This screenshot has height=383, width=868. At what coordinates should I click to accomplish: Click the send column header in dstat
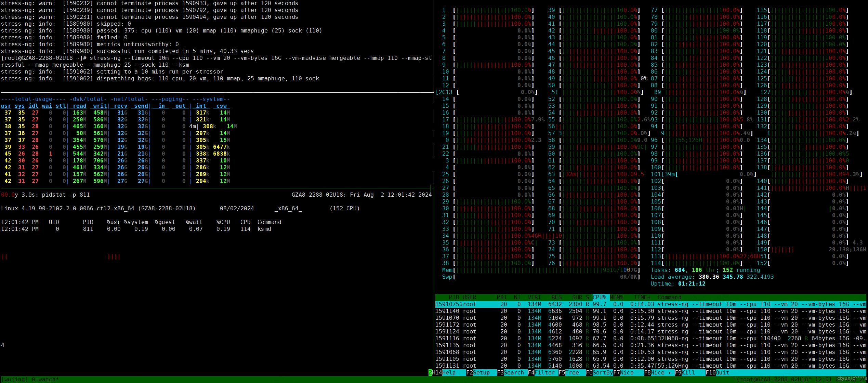click(x=141, y=106)
